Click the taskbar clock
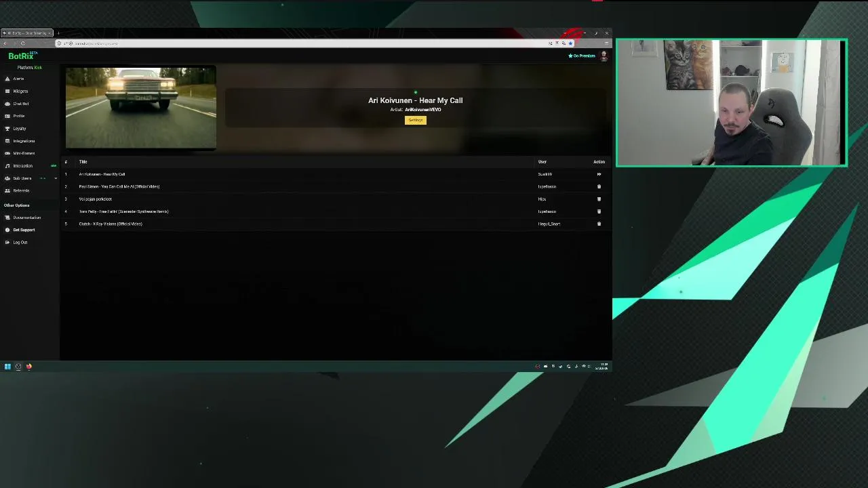Viewport: 868px width, 488px height. (x=601, y=367)
